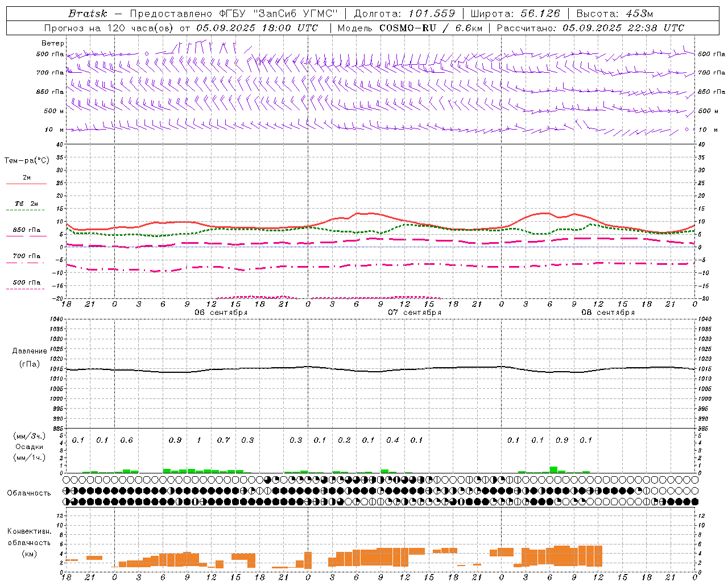Click the right-side "10 м" wind label
This screenshot has height=582, width=728.
[708, 130]
